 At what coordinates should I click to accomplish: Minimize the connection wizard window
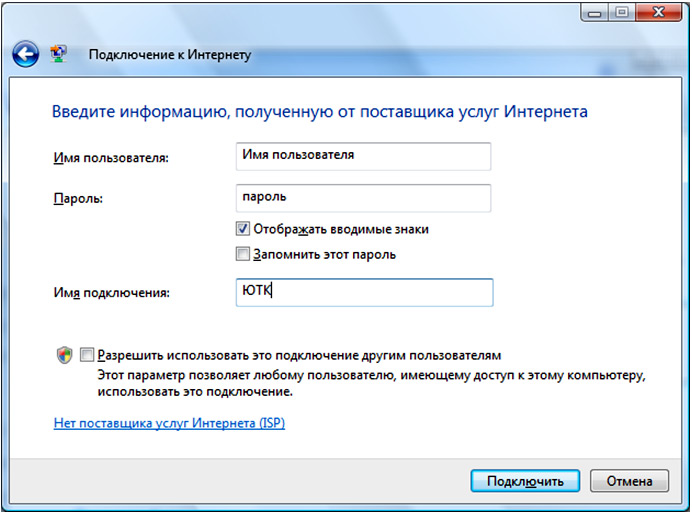pyautogui.click(x=594, y=13)
